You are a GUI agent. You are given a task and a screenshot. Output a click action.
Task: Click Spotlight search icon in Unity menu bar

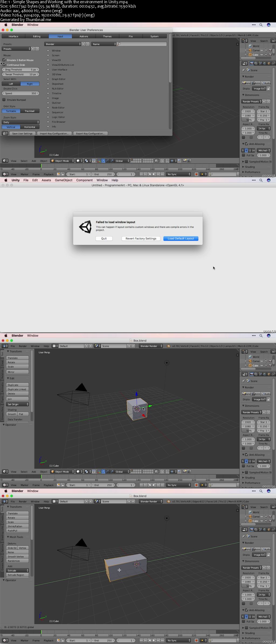261,180
